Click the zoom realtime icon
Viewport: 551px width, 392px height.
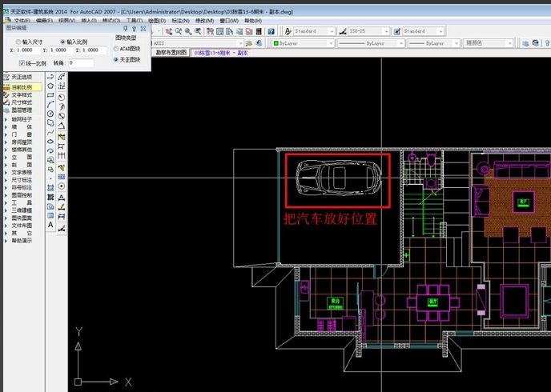click(179, 31)
